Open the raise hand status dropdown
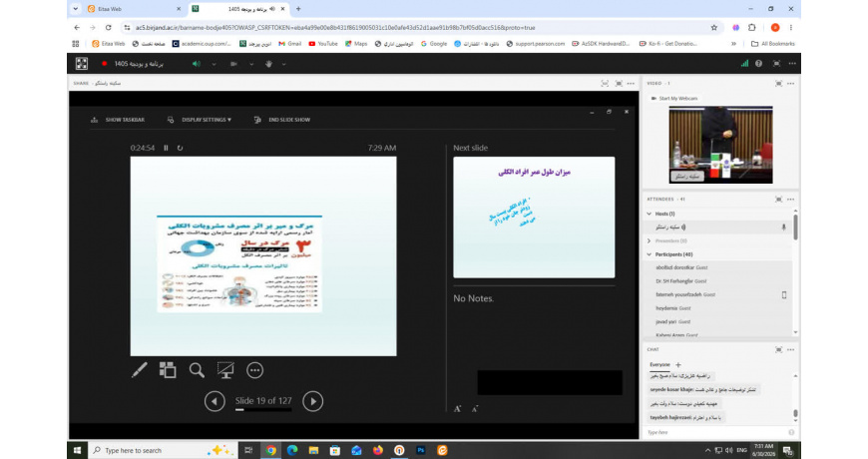Screen dimensions: 868x459 [x=284, y=64]
